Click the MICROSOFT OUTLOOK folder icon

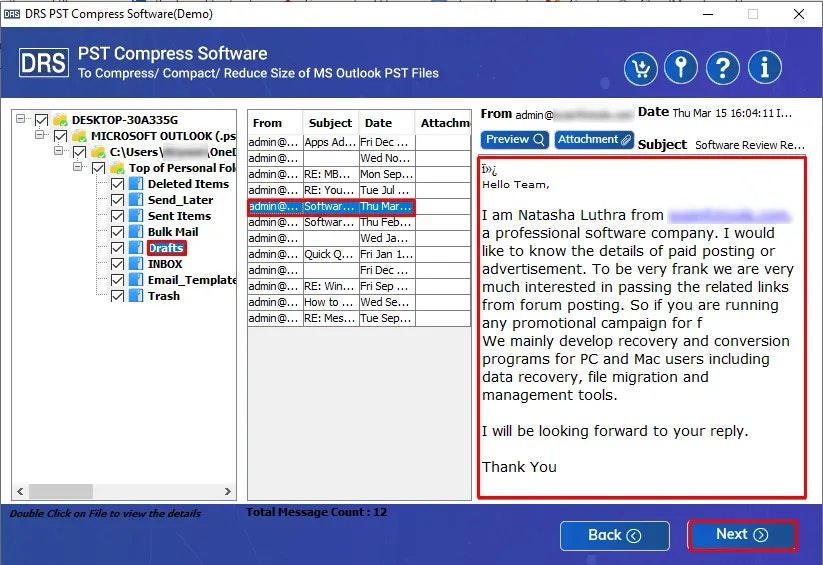coord(79,136)
